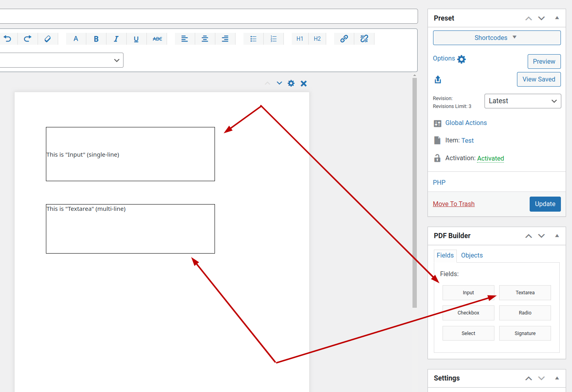Add a Signature field

coord(525,333)
